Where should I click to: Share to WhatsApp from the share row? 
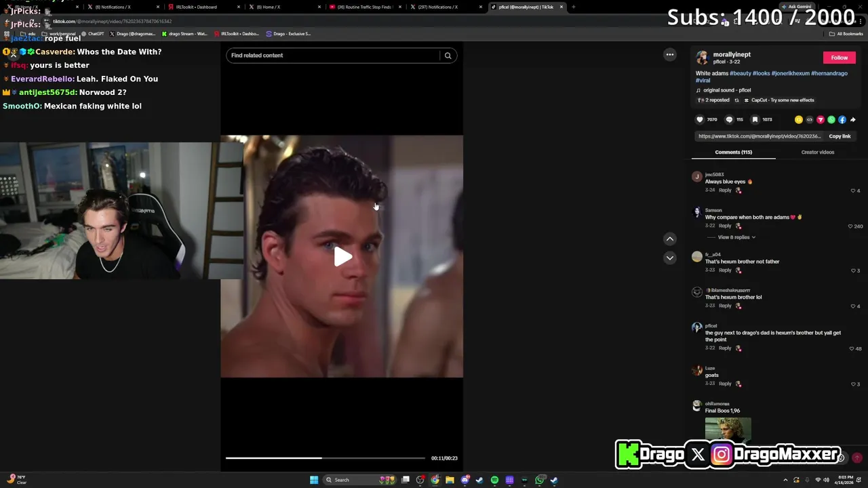pos(831,120)
